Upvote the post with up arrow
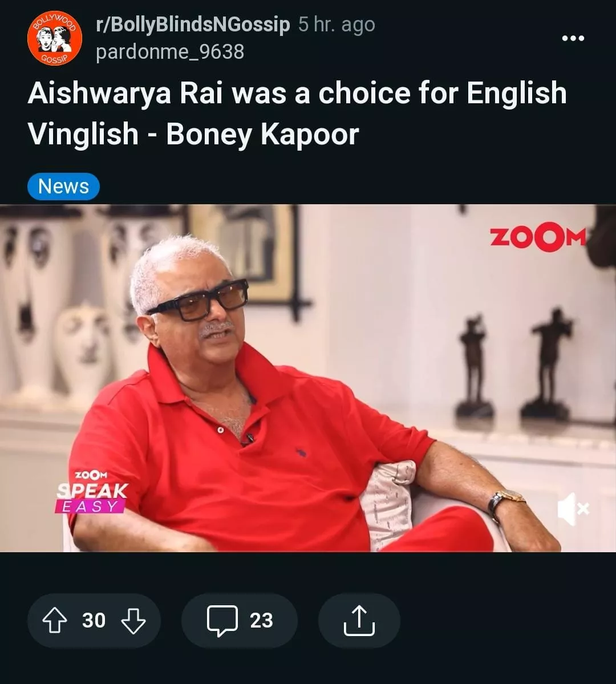Screen dimensions: 616x684 [55, 620]
